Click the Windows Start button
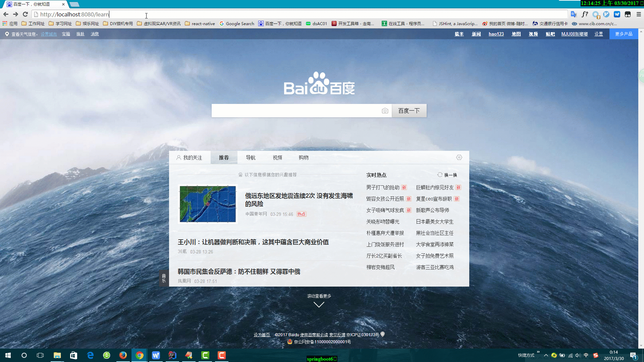The image size is (644, 362). (8, 355)
